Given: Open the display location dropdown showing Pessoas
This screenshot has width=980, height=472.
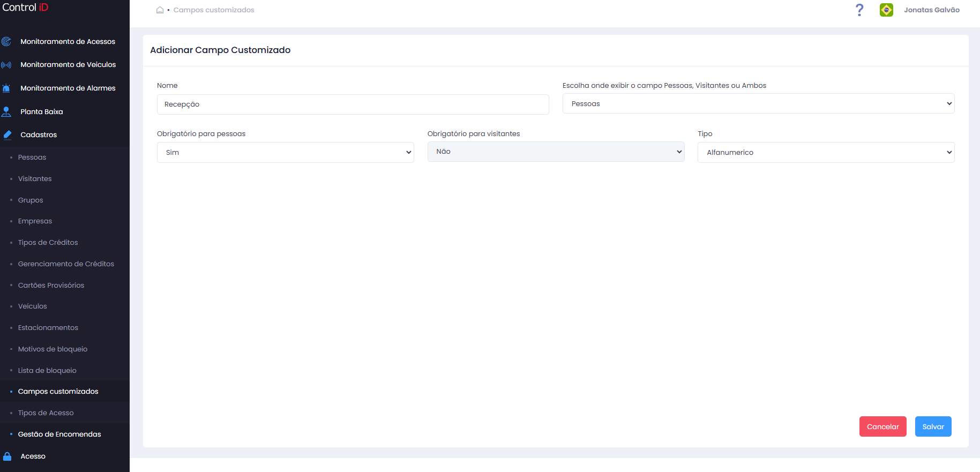Looking at the screenshot, I should click(x=758, y=103).
